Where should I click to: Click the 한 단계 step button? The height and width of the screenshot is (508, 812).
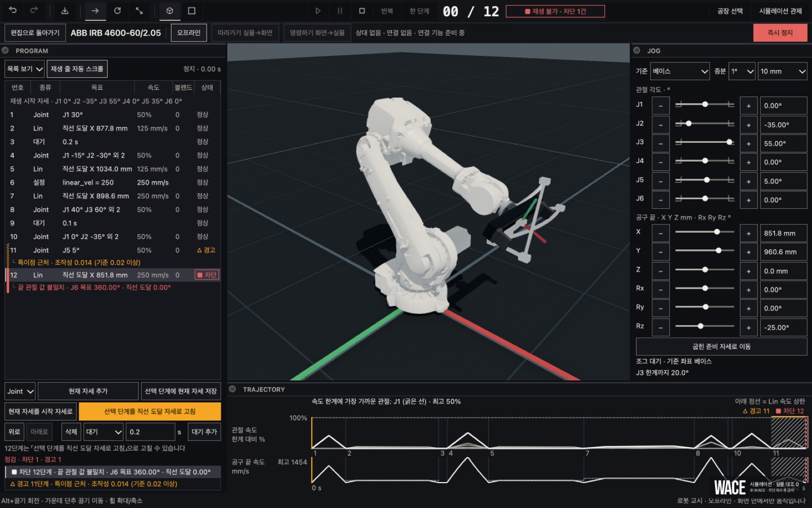coord(419,11)
